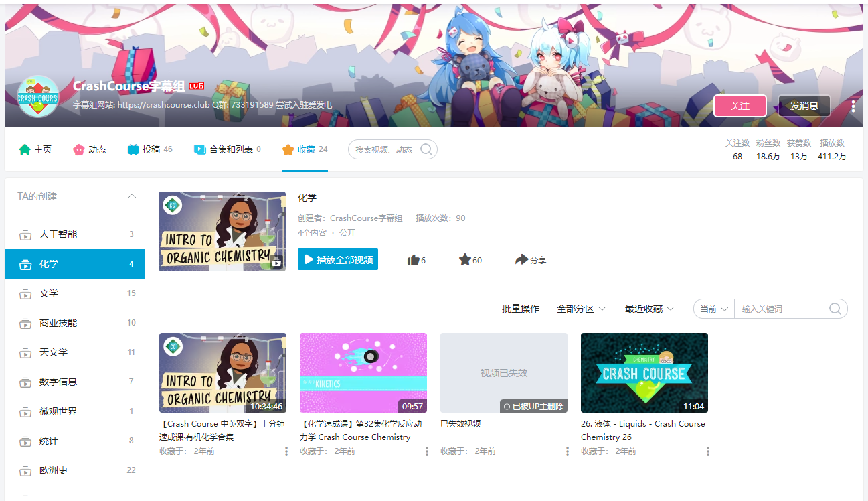Screen dimensions: 868x501
Task: Click the 批量操作 batch operation button
Action: [x=521, y=309]
